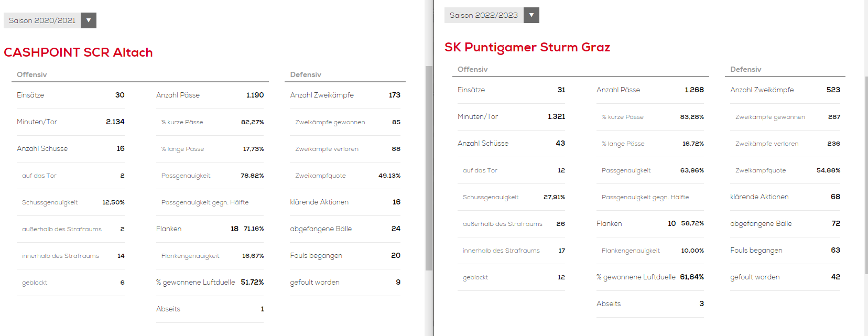Click Altach's 'innerhalb des Strafraums' value 14
The height and width of the screenshot is (336, 868).
click(x=121, y=256)
